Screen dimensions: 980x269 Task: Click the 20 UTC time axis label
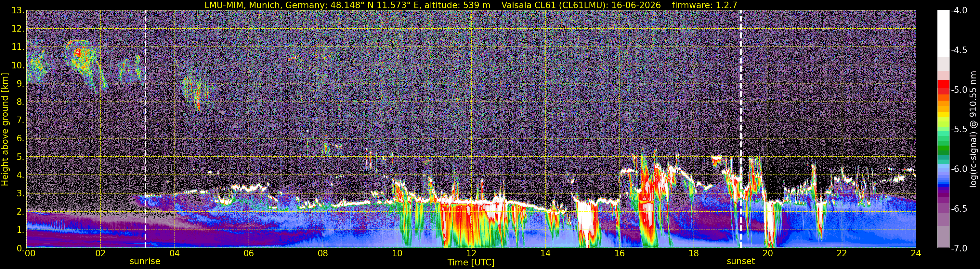pos(768,253)
